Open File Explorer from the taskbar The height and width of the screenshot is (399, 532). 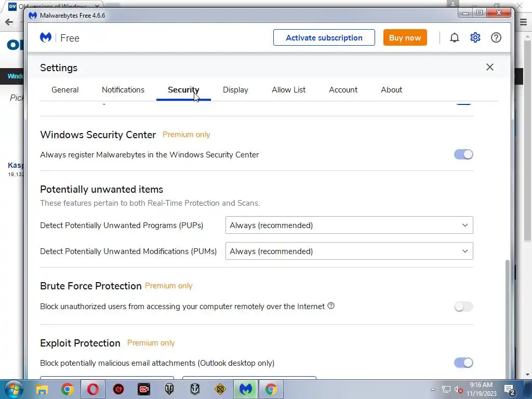coord(42,389)
